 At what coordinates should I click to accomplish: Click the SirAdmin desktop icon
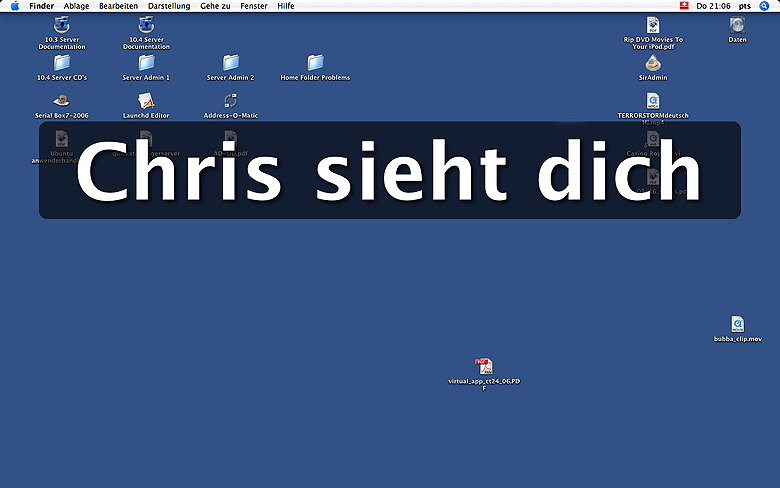pos(653,62)
